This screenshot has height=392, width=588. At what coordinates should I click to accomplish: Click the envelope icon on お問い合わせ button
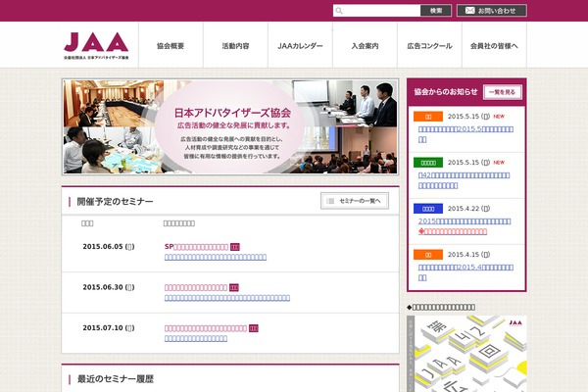[469, 11]
